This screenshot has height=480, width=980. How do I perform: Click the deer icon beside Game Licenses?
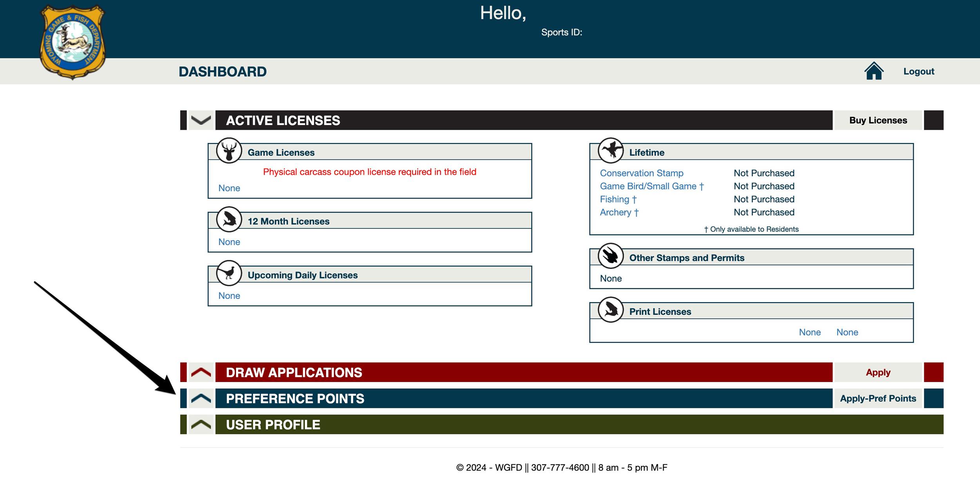coord(229,151)
